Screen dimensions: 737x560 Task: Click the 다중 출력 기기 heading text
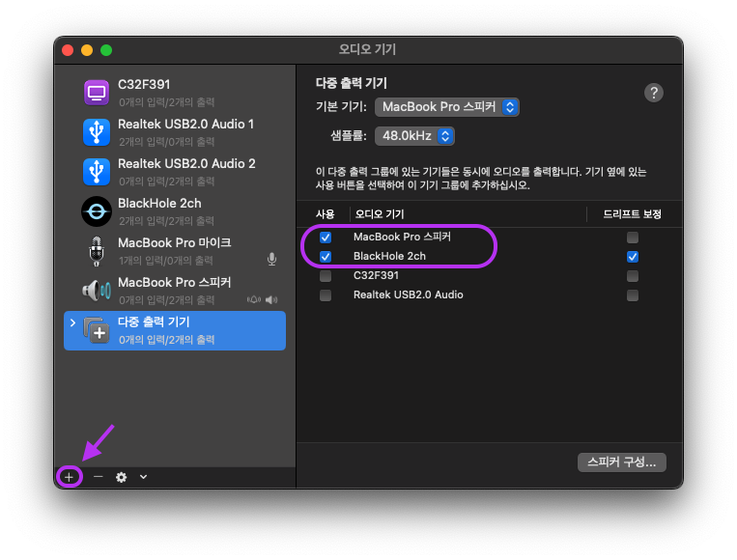point(351,83)
